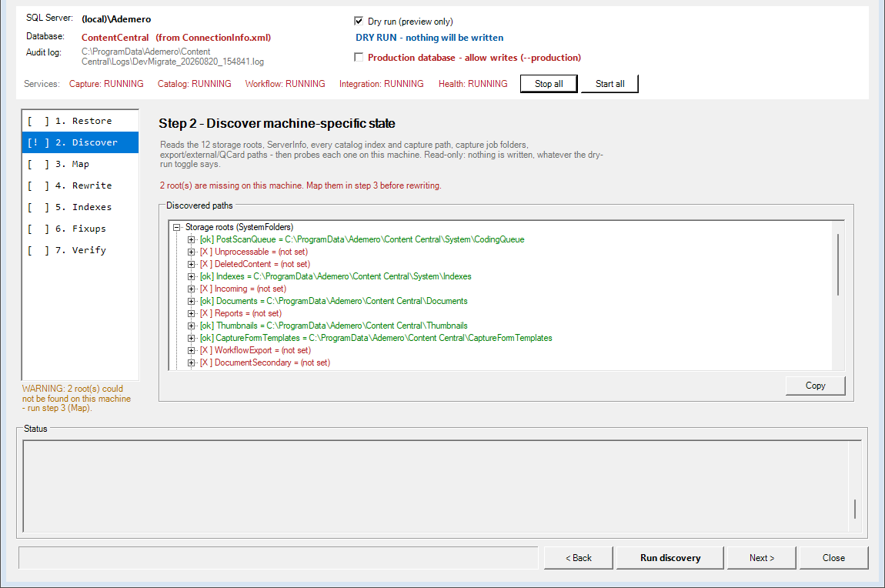Toggle the Dry run (preview only) checkbox
This screenshot has width=885, height=588.
359,21
